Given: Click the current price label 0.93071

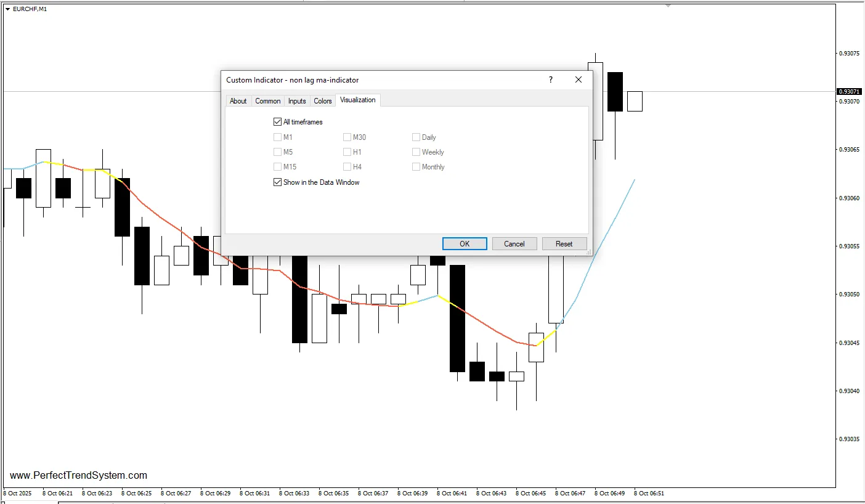Looking at the screenshot, I should (x=850, y=92).
